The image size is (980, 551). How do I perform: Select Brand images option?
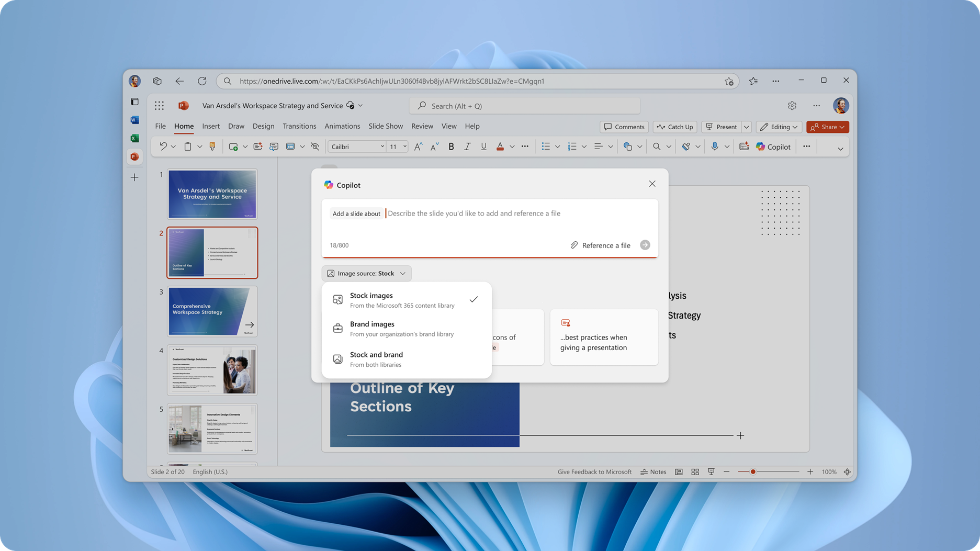coord(406,329)
